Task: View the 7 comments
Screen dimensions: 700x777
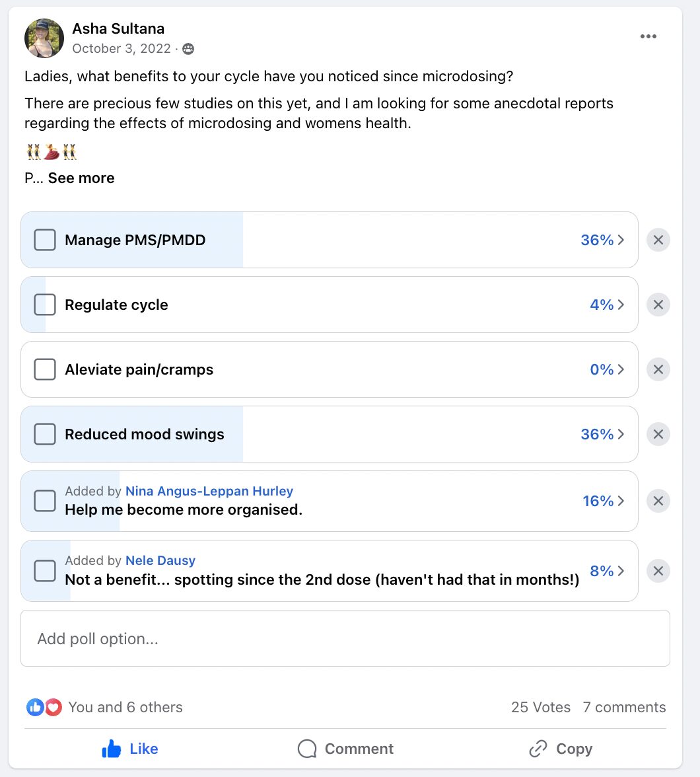Action: coord(624,707)
